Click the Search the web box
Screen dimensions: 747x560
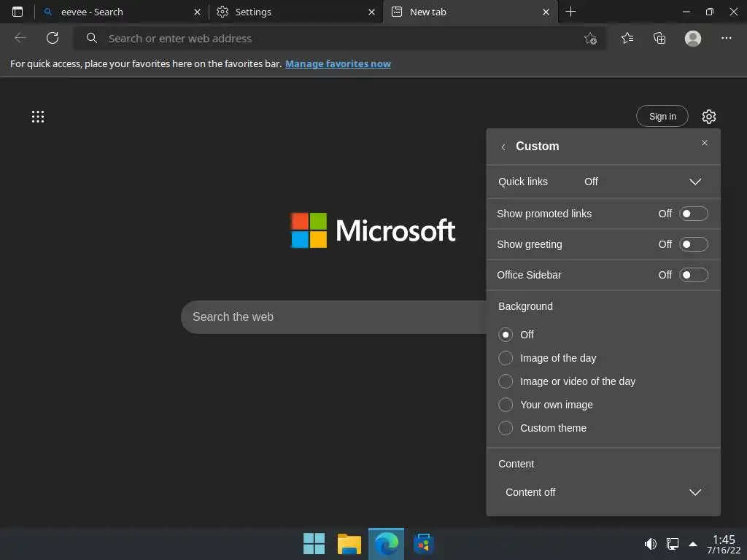333,317
